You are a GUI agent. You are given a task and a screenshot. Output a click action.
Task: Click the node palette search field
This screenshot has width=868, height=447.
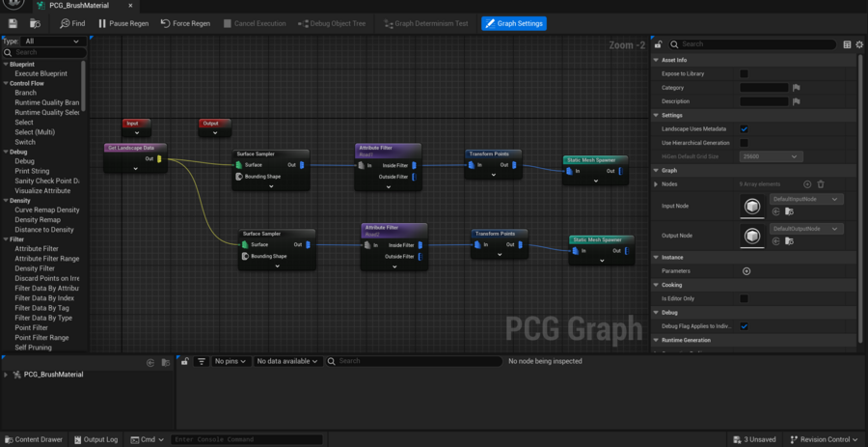point(44,52)
